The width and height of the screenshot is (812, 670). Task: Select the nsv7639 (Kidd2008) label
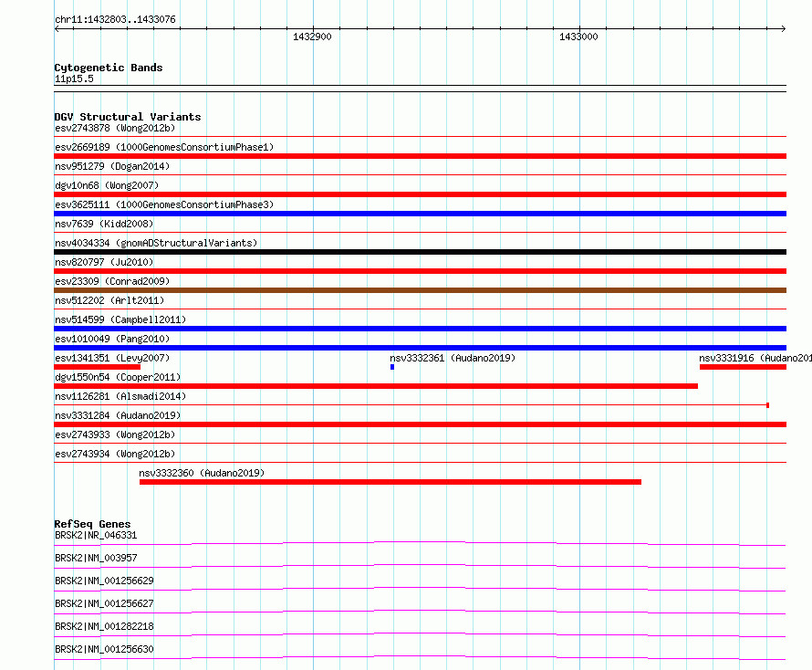[104, 224]
